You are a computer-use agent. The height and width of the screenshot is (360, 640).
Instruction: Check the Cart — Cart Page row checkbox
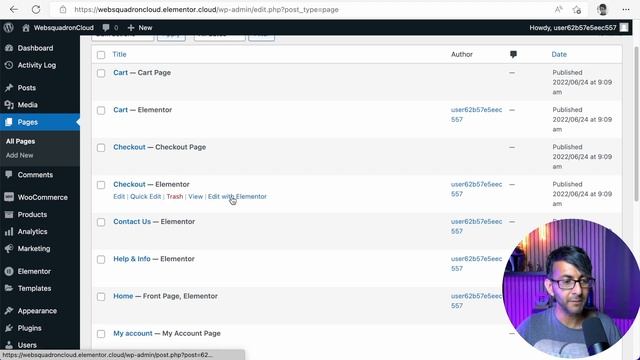pos(101,73)
